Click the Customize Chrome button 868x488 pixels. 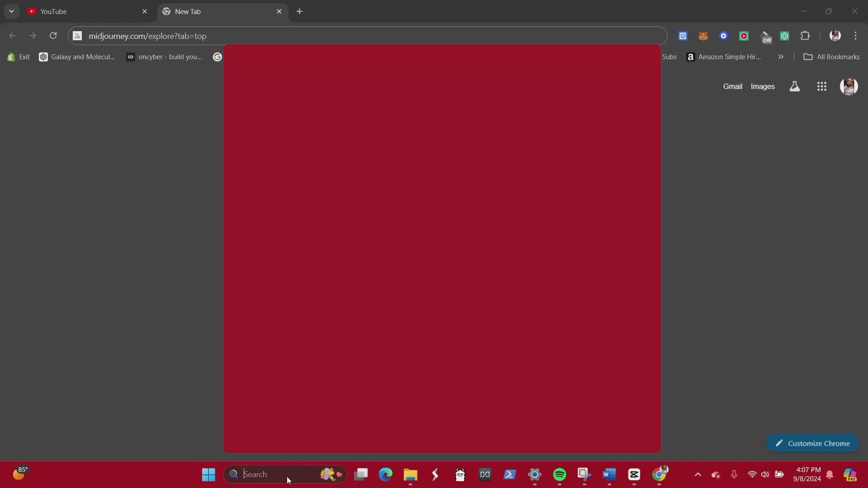[x=812, y=443]
